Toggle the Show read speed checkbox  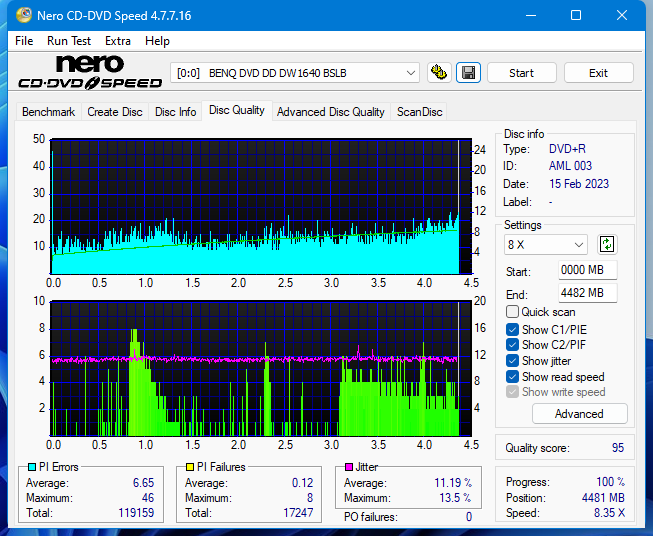(x=512, y=376)
